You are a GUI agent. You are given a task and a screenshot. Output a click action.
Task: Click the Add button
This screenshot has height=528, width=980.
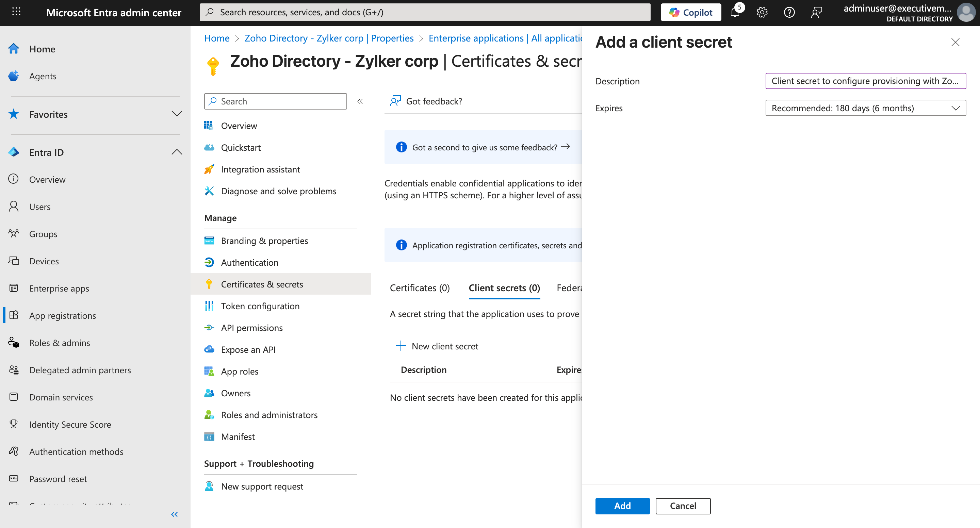[622, 506]
